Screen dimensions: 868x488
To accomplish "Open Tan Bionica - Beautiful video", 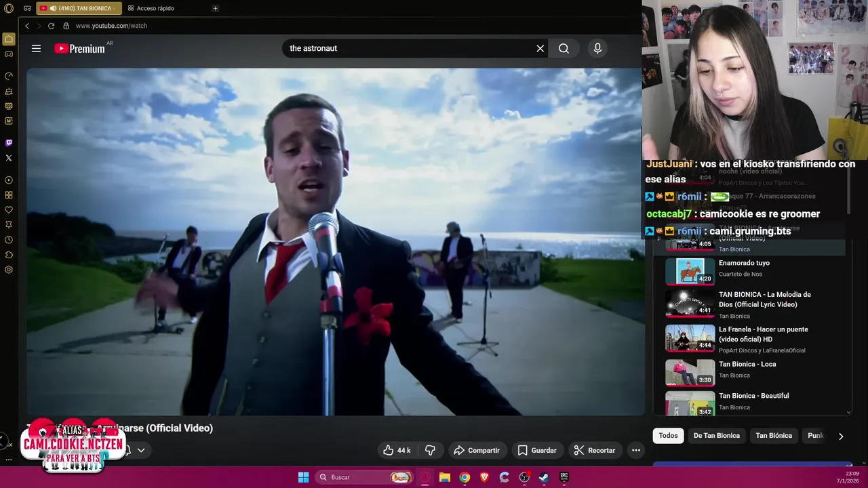I will point(754,396).
